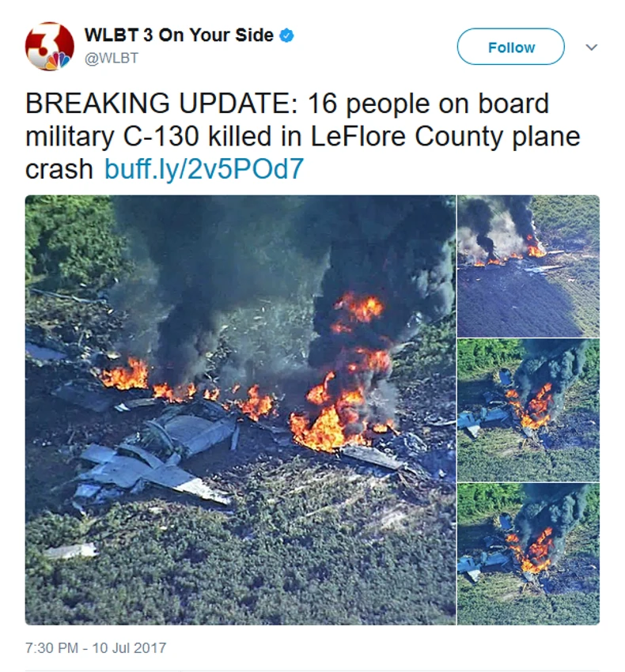Open the tweet options chevron menu
This screenshot has width=625, height=672.
(x=592, y=47)
